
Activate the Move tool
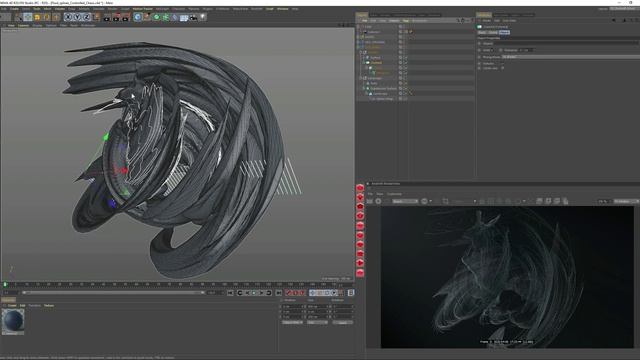(28, 17)
